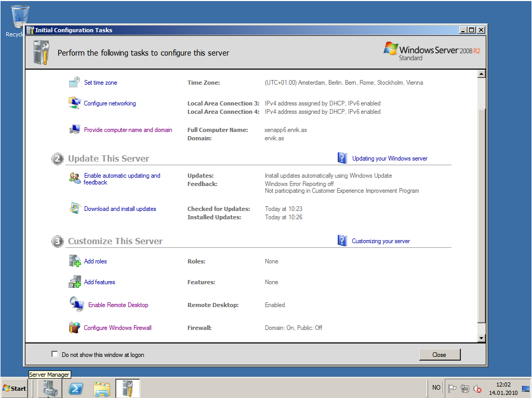Image resolution: width=532 pixels, height=398 pixels.
Task: Click the Configure networking computers icon
Action: 74,103
